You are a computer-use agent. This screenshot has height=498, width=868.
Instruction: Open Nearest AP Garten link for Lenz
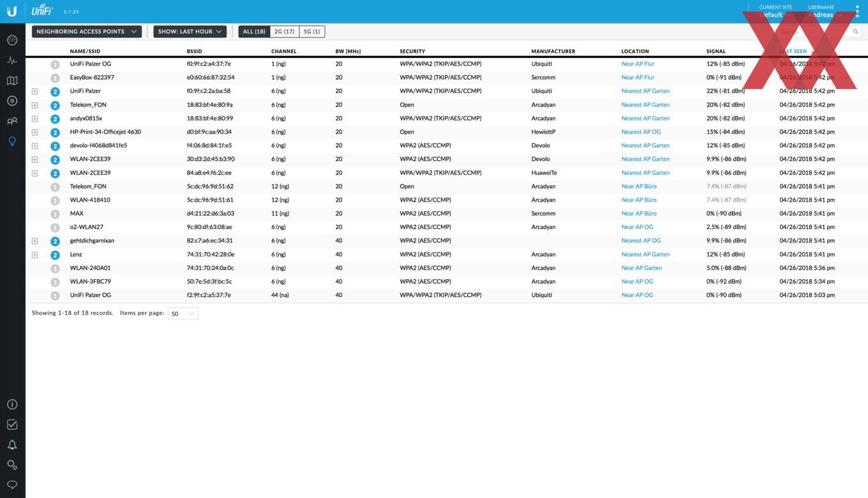[645, 254]
